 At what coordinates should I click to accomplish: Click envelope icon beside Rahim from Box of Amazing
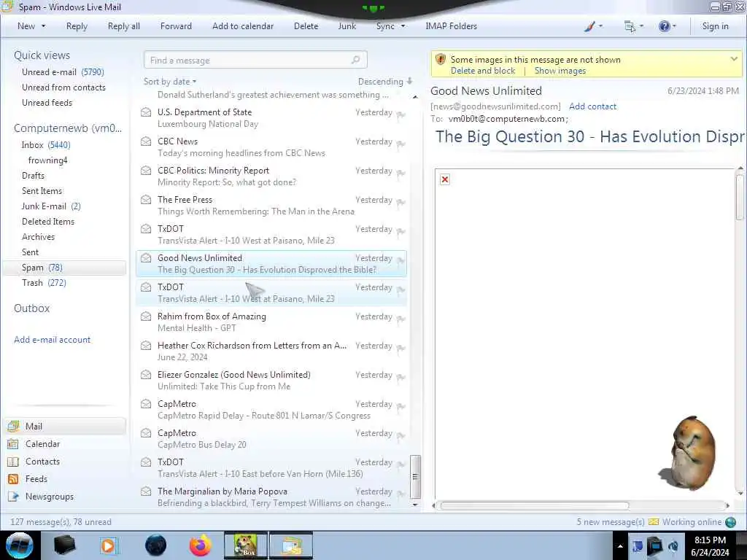[x=146, y=316]
